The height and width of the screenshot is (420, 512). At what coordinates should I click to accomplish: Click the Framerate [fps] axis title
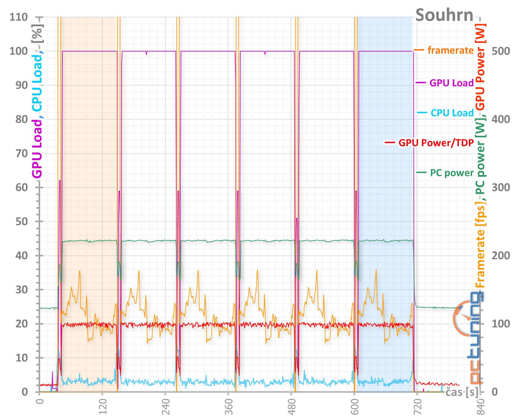pos(480,244)
